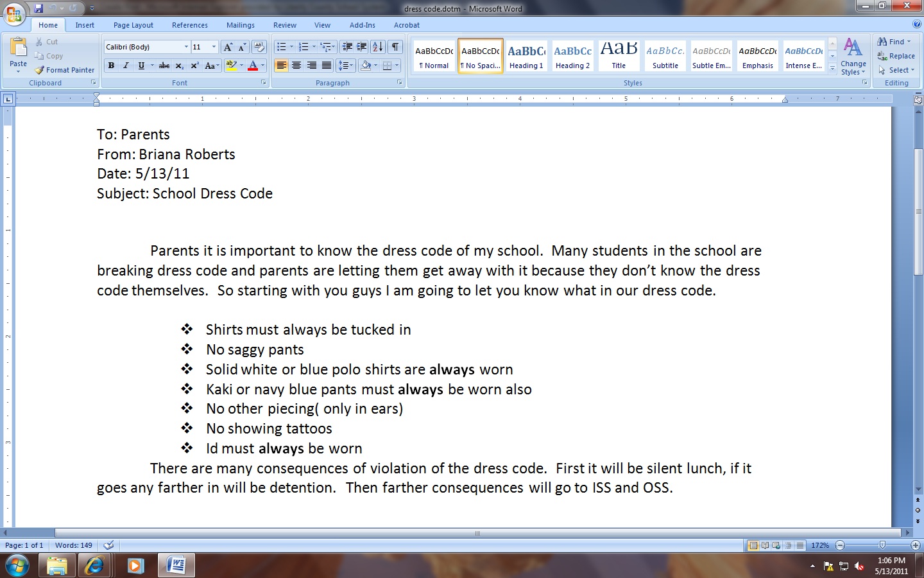Viewport: 924px width, 578px height.
Task: Apply center alignment
Action: [296, 65]
